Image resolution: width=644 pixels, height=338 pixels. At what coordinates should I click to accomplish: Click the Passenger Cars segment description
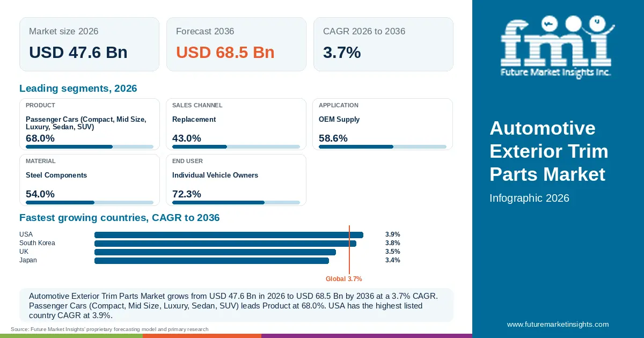(86, 123)
